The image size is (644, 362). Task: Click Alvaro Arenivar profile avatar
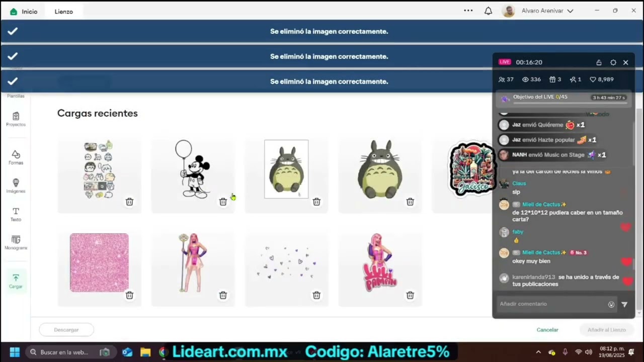coord(508,11)
